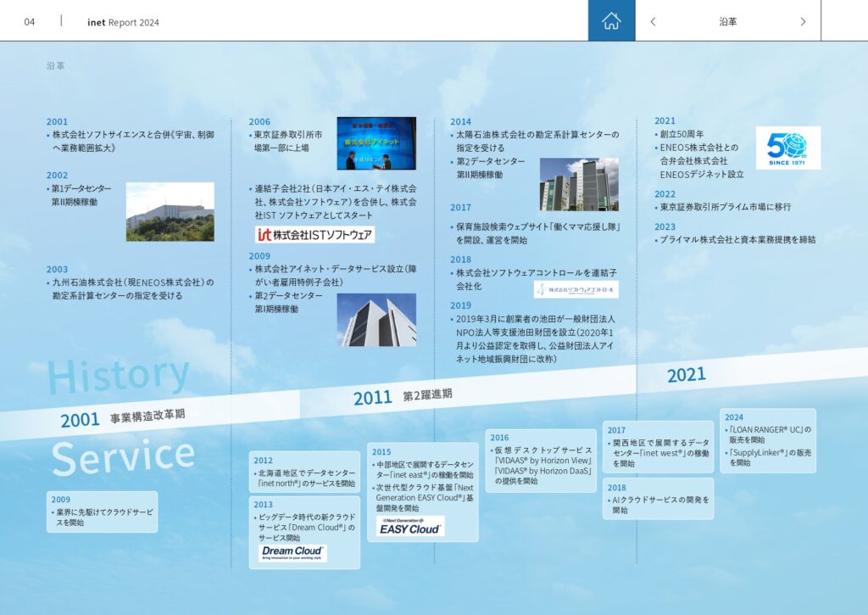Go to previous page with left chevron
This screenshot has width=868, height=615.
(654, 21)
